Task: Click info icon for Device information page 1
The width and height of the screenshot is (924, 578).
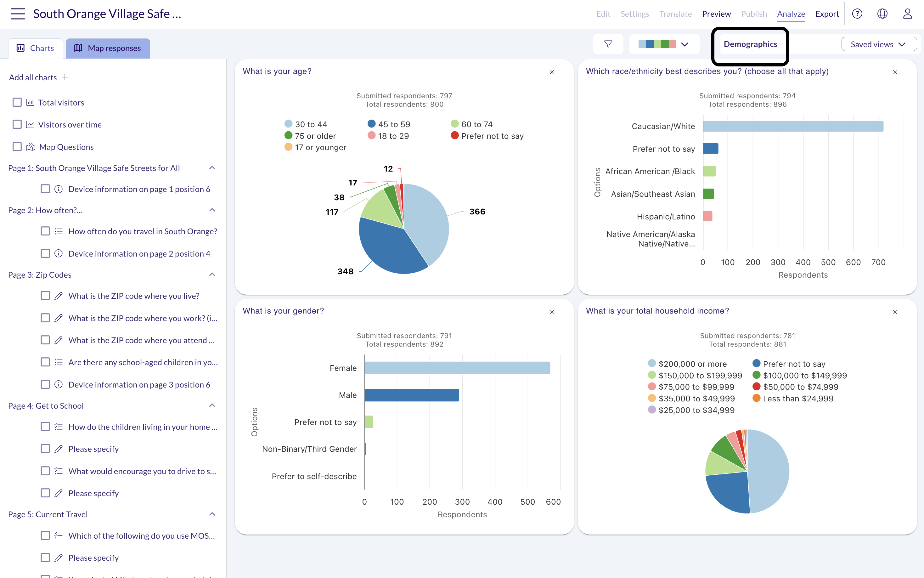Action: point(59,189)
